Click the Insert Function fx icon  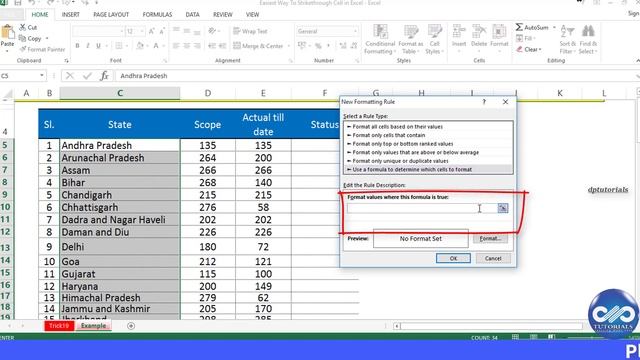coord(104,76)
